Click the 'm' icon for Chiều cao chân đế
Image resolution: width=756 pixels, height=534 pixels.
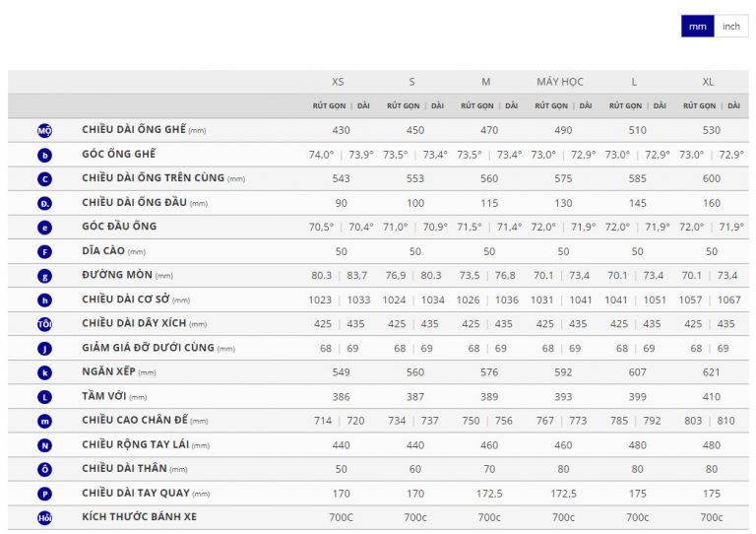click(x=45, y=421)
